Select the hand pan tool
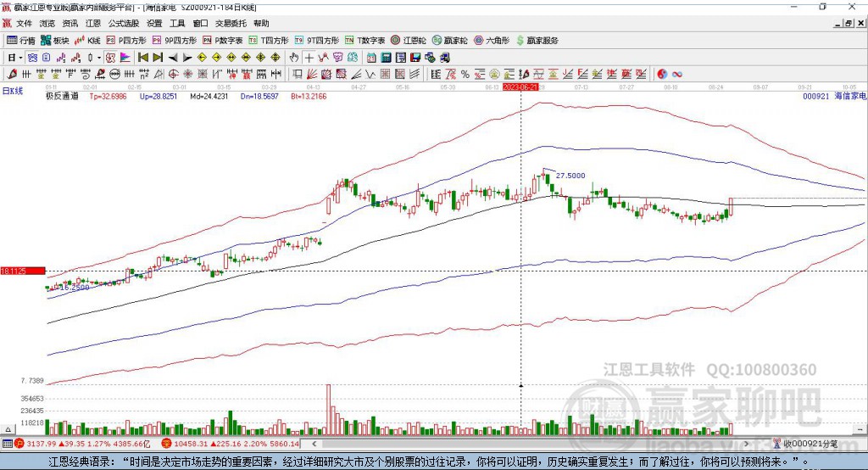This screenshot has width=868, height=470. 294,58
